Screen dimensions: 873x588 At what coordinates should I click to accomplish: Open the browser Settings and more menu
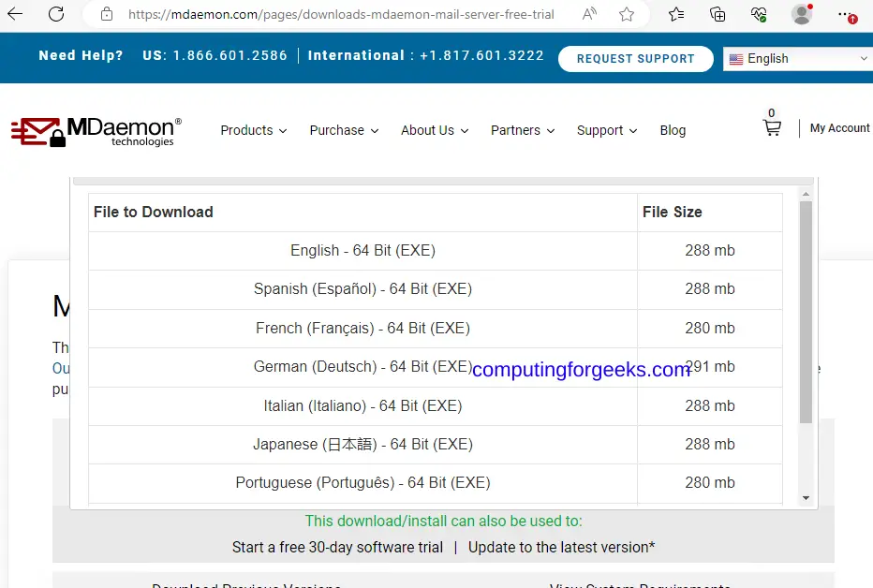pyautogui.click(x=846, y=14)
